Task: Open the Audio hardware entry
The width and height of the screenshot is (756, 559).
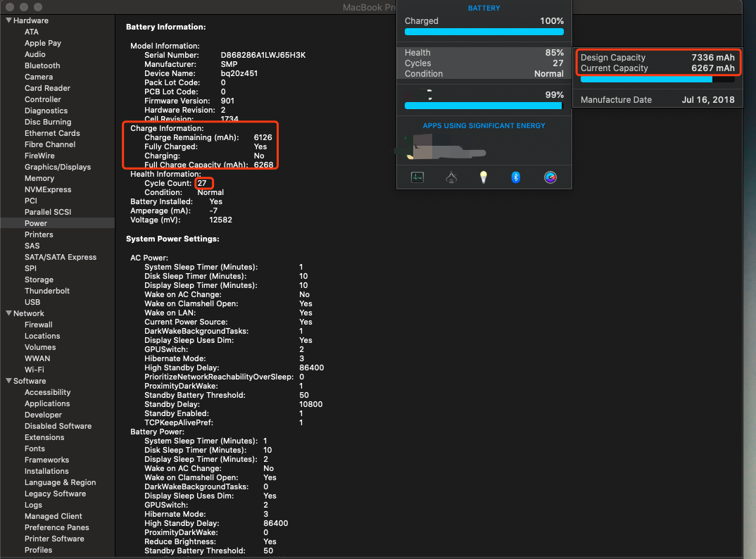Action: click(x=34, y=54)
